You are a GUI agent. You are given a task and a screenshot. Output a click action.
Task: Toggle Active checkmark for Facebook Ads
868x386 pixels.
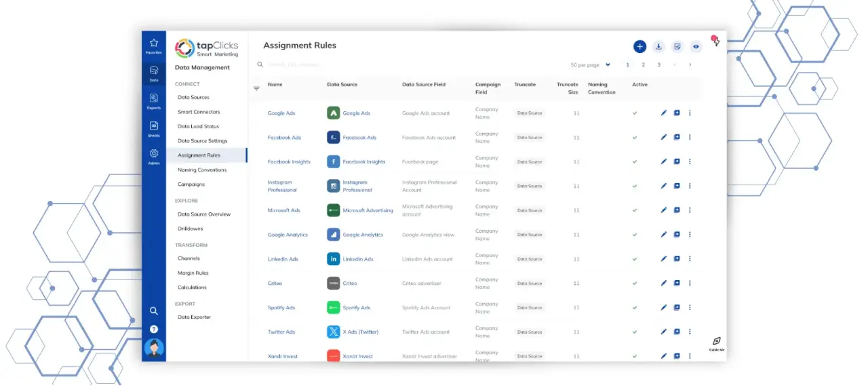tap(635, 137)
